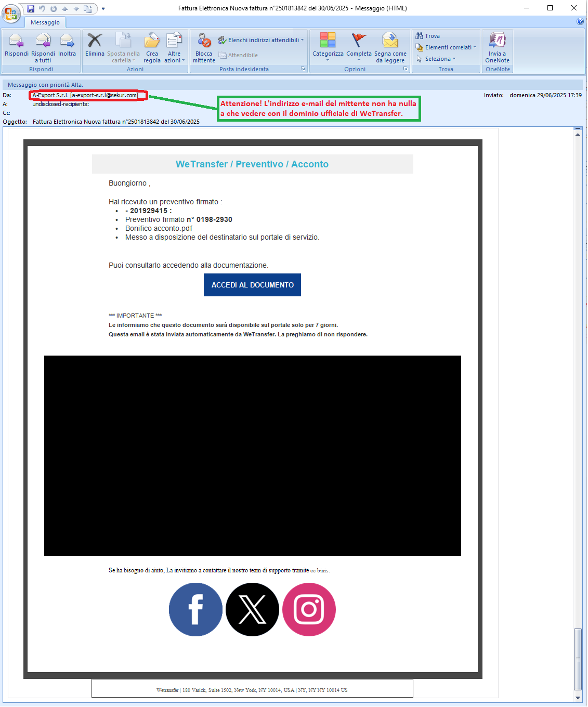Click the Wetransfer address footer text
The height and width of the screenshot is (707, 588).
tap(252, 690)
